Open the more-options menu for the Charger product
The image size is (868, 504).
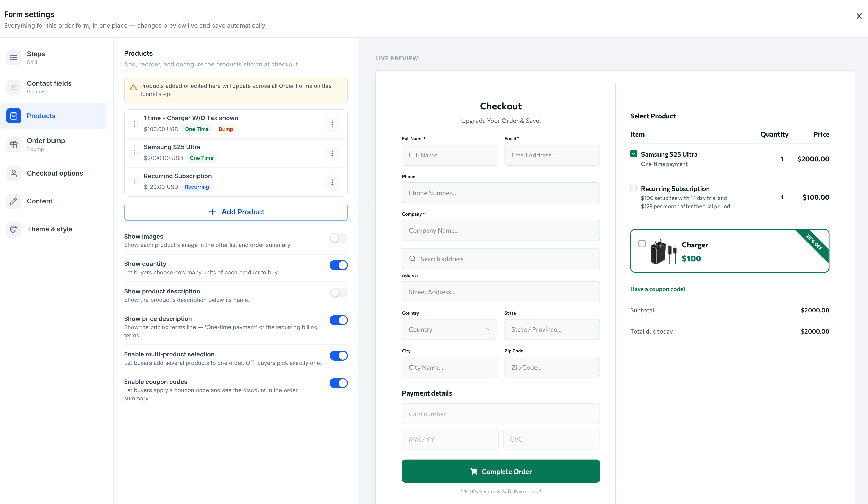click(332, 124)
